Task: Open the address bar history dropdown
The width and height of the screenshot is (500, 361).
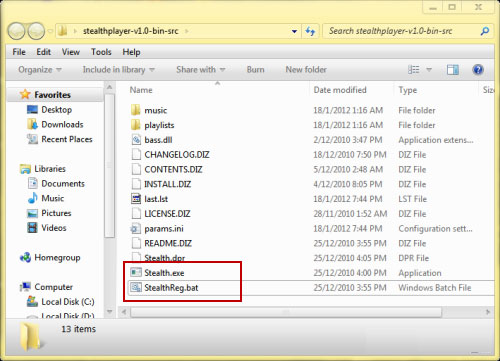Action: pos(294,31)
